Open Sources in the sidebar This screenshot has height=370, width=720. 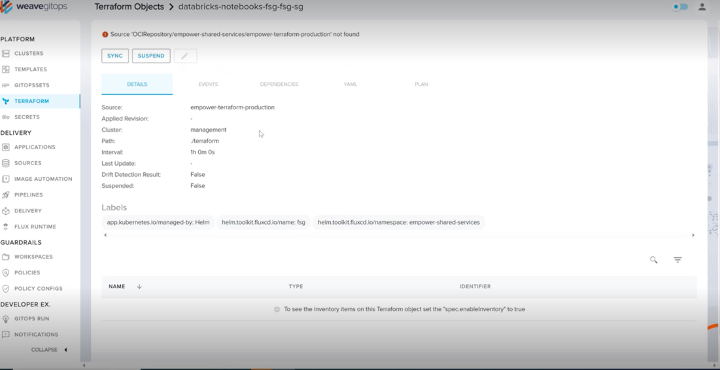(28, 163)
